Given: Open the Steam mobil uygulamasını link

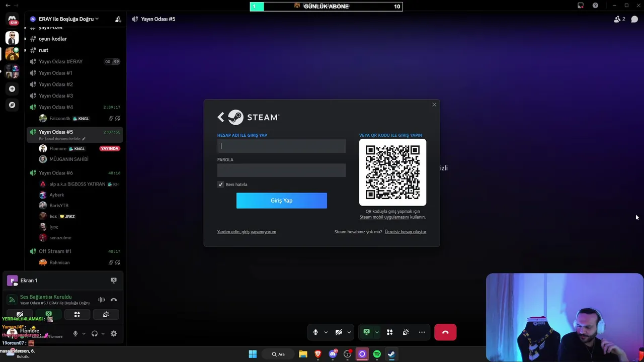Looking at the screenshot, I should click(x=384, y=217).
